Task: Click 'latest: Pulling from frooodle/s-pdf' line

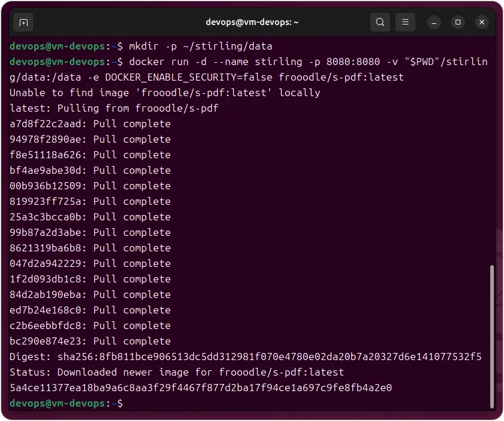Action: (114, 108)
